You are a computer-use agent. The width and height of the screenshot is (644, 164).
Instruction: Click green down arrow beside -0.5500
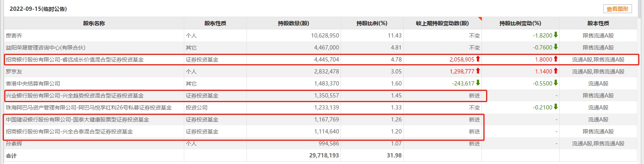(556, 83)
